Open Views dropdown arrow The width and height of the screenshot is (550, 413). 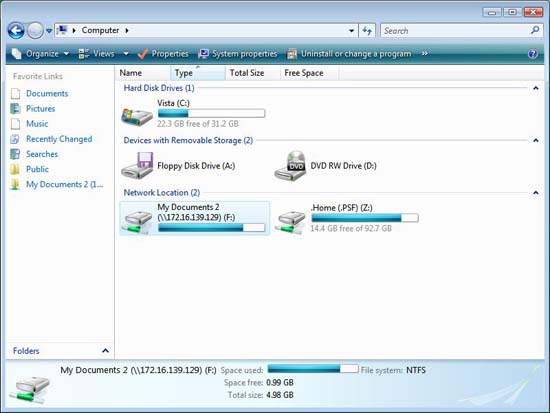click(x=126, y=54)
